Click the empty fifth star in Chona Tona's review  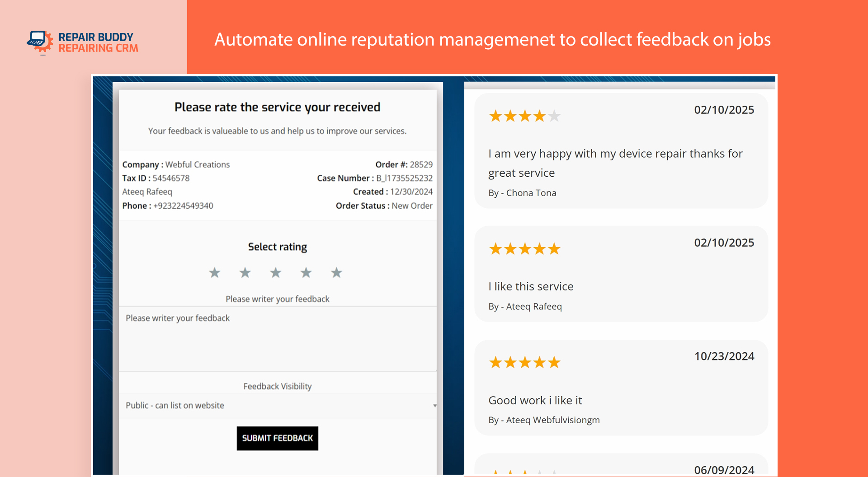point(554,117)
